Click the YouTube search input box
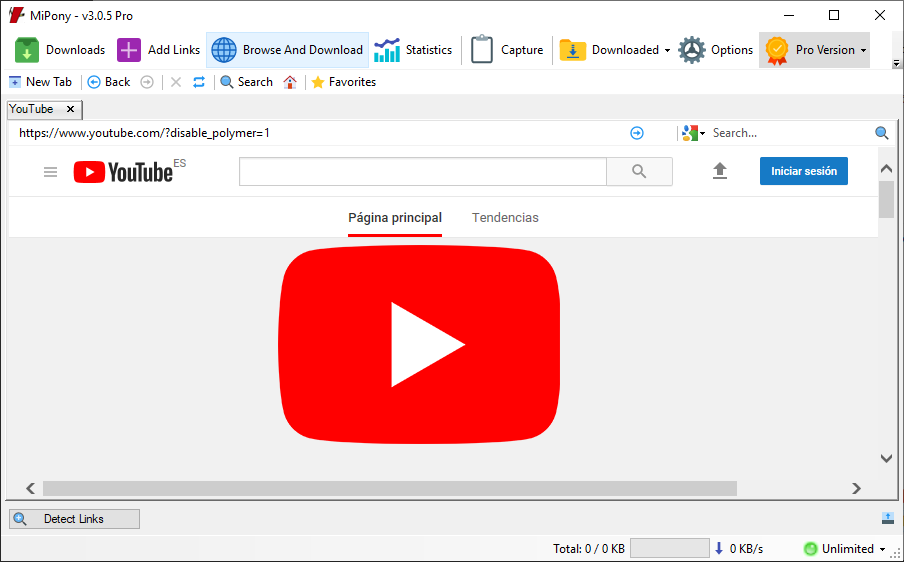The width and height of the screenshot is (904, 562). point(423,171)
